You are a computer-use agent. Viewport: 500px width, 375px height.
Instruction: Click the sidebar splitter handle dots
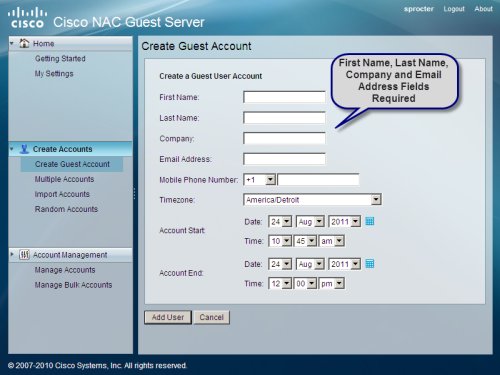tap(134, 194)
